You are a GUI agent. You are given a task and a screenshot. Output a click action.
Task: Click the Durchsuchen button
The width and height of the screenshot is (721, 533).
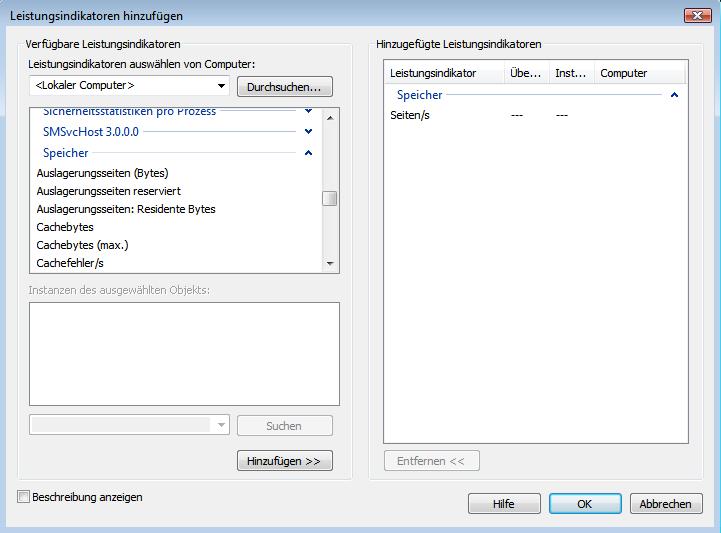[284, 86]
